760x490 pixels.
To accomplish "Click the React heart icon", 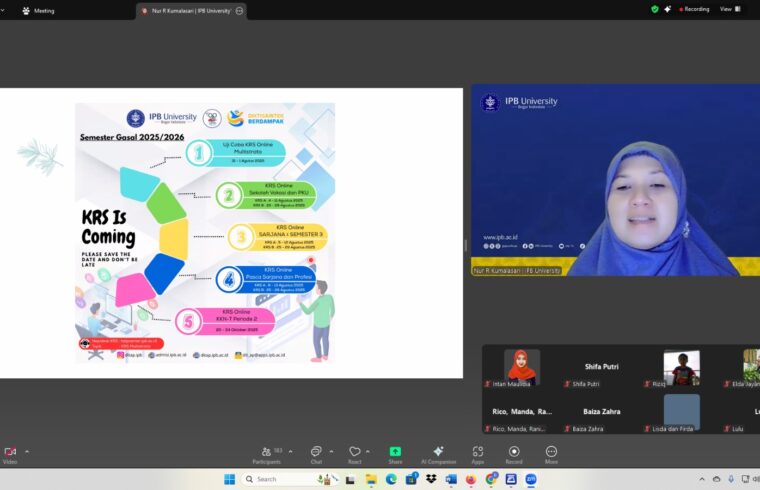I will click(354, 452).
